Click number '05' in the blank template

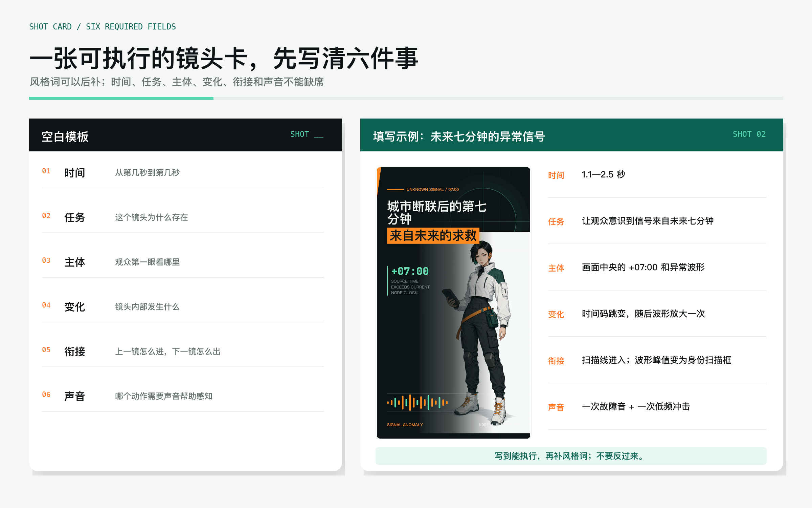[x=46, y=350]
